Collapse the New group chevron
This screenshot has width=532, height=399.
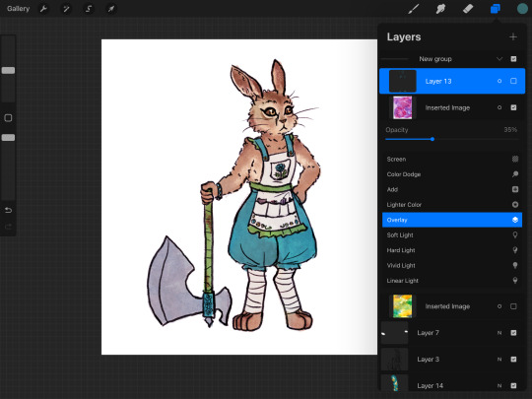(499, 59)
